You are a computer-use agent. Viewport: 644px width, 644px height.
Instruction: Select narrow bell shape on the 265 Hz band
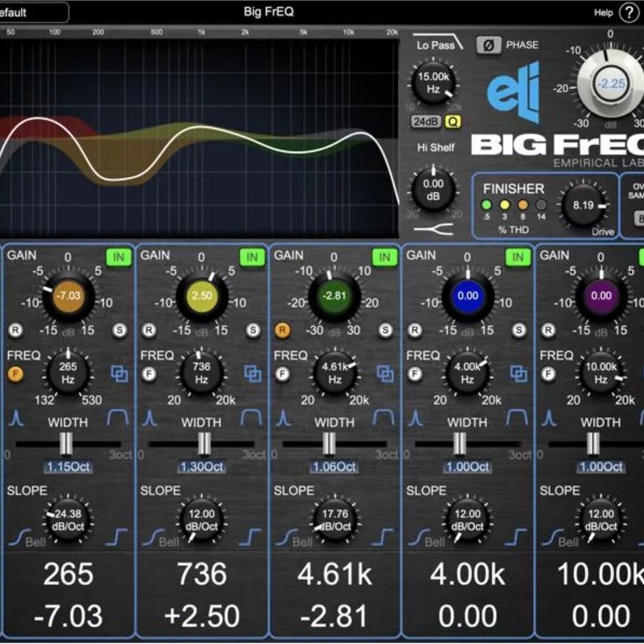point(17,418)
